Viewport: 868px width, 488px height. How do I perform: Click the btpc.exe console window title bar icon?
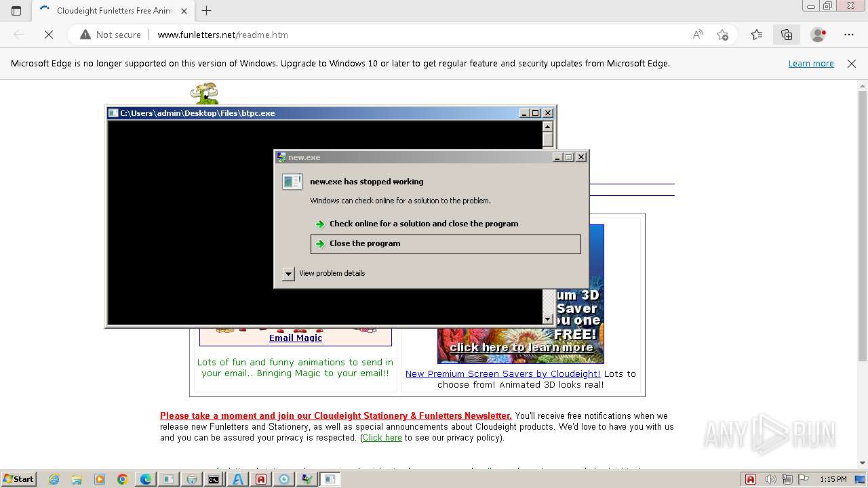pos(114,113)
